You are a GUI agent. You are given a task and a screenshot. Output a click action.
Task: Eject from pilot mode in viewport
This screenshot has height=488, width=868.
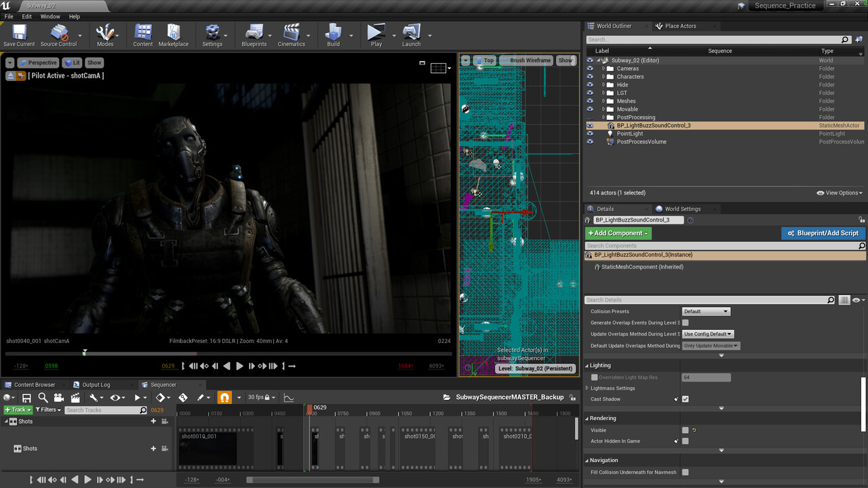pos(11,76)
